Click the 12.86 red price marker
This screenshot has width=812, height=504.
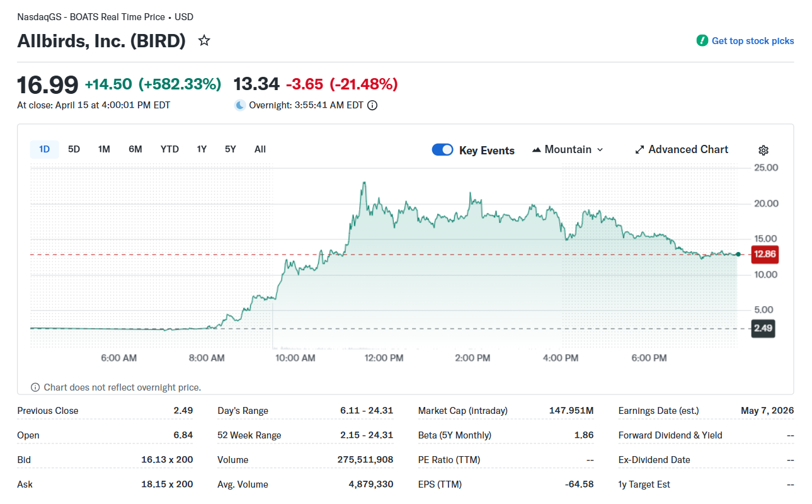[x=765, y=255]
